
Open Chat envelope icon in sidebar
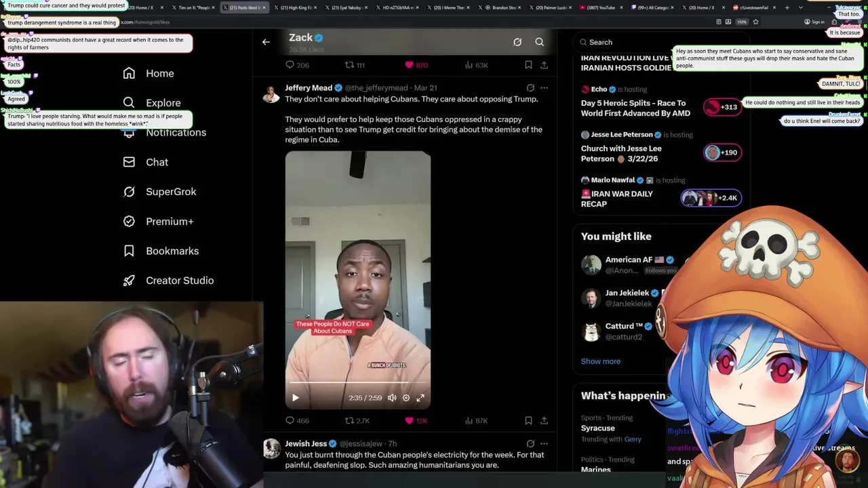pyautogui.click(x=129, y=162)
